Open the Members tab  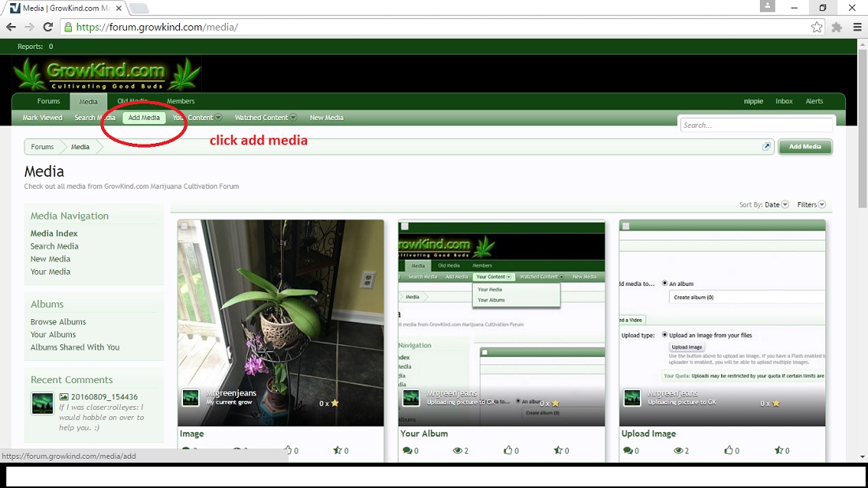tap(181, 101)
